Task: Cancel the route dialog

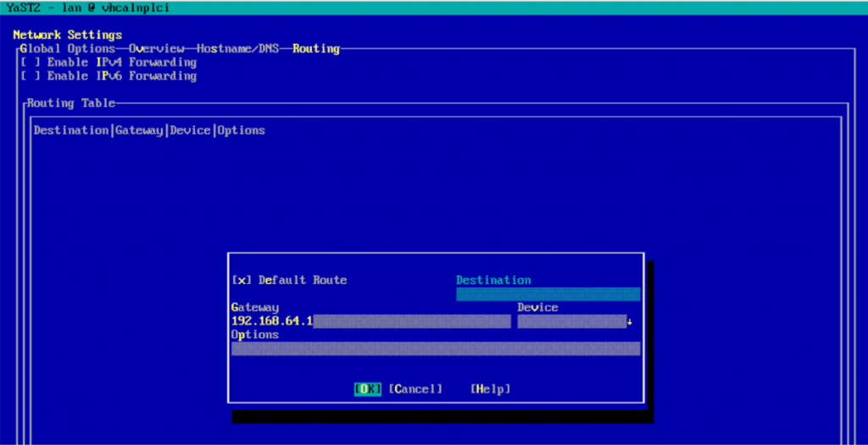Action: coord(415,389)
